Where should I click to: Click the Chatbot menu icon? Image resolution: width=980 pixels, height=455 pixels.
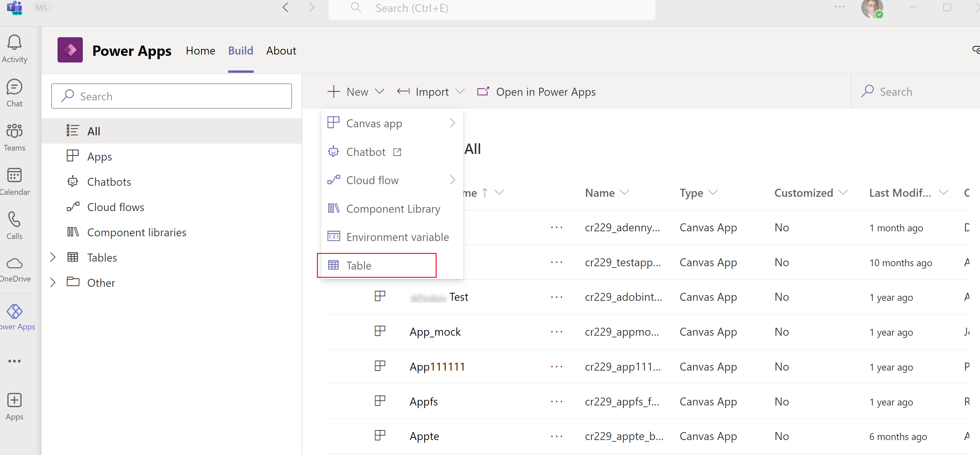click(x=334, y=152)
